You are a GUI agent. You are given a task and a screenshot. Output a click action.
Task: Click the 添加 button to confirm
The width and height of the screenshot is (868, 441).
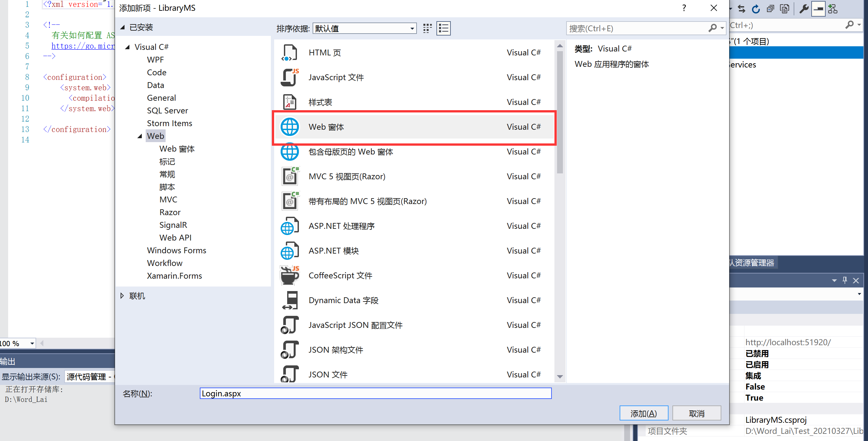click(x=641, y=412)
